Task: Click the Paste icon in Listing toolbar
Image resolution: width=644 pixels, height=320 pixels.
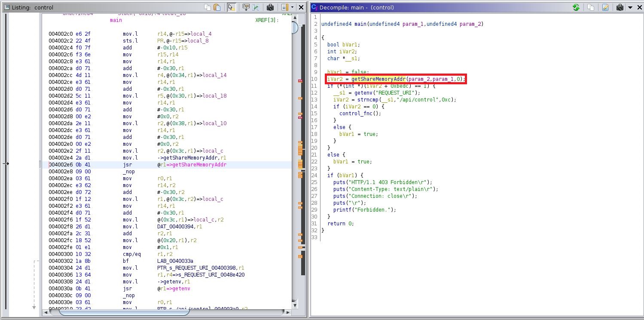Action: 217,7
